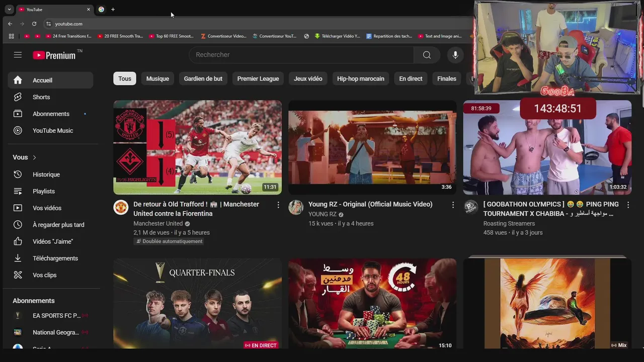Open Vos clips in the sidebar

(50, 275)
